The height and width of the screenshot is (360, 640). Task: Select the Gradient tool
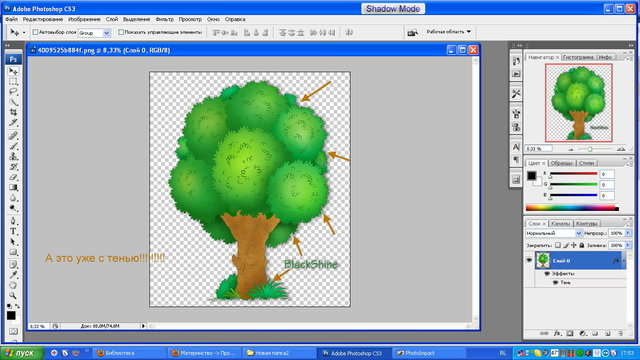point(13,187)
